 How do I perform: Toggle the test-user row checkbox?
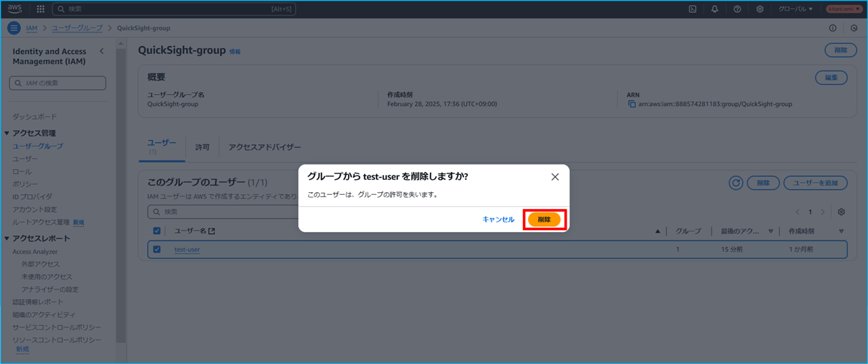coord(157,249)
